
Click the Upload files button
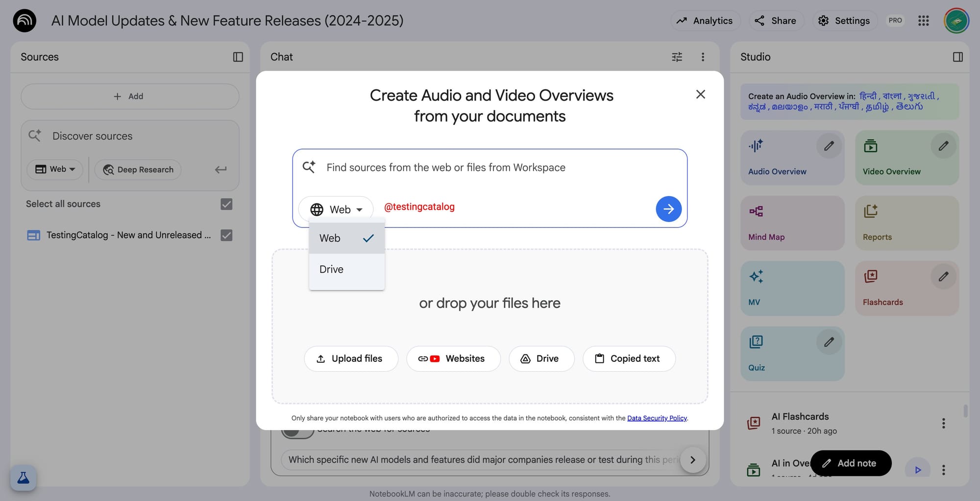(x=351, y=359)
